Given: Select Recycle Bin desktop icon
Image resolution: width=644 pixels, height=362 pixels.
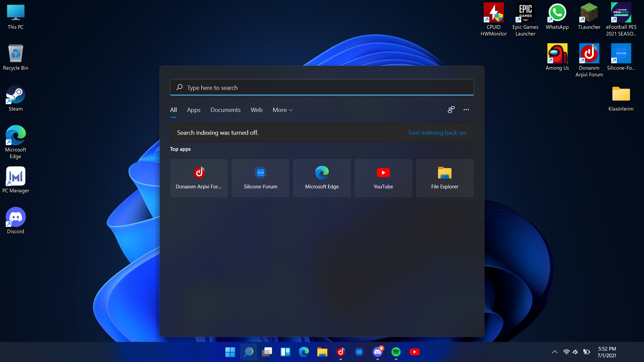Looking at the screenshot, I should (x=15, y=58).
